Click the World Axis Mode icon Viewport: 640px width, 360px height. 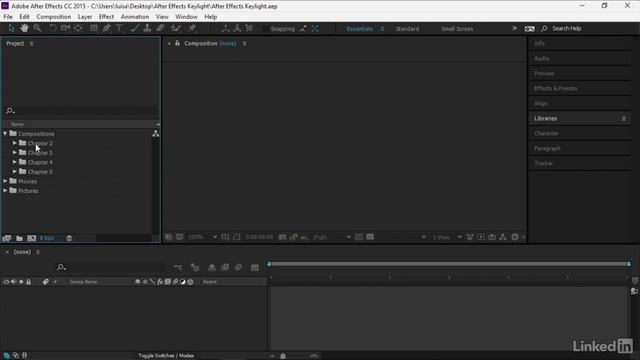coord(237,28)
